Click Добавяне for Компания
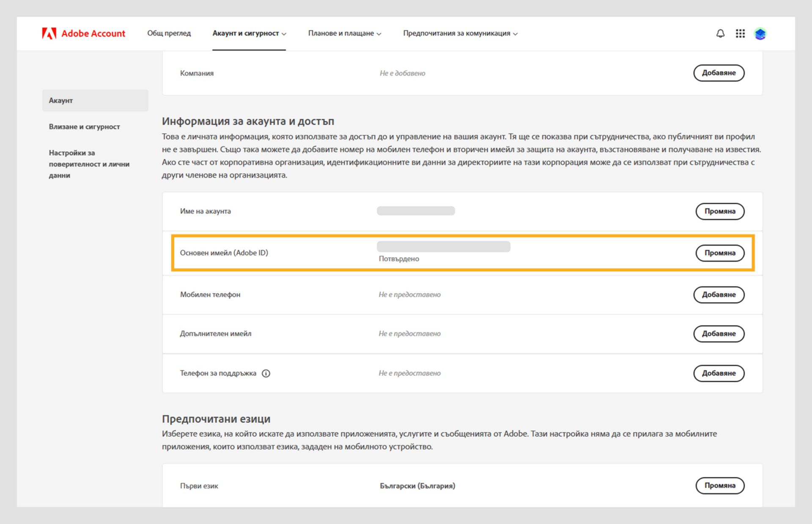 tap(719, 73)
